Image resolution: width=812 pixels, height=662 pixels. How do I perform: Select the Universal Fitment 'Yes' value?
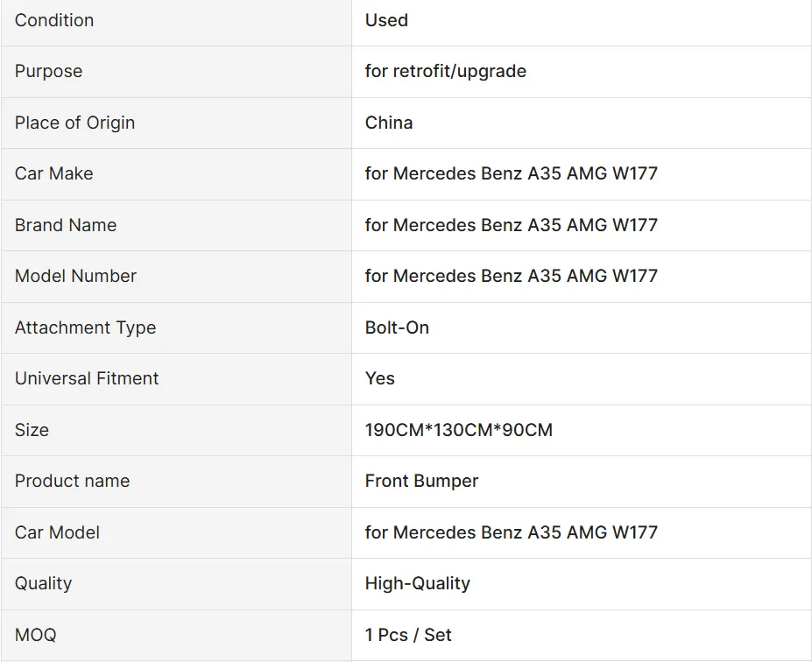pyautogui.click(x=380, y=378)
